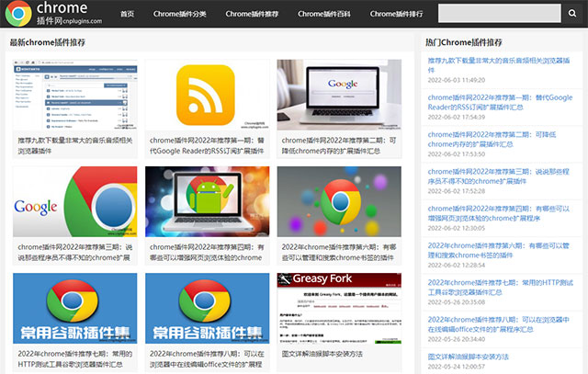Screen dimensions: 588x374
Task: Go to the Chrome插件推荐 navigation tab
Action: pyautogui.click(x=252, y=14)
